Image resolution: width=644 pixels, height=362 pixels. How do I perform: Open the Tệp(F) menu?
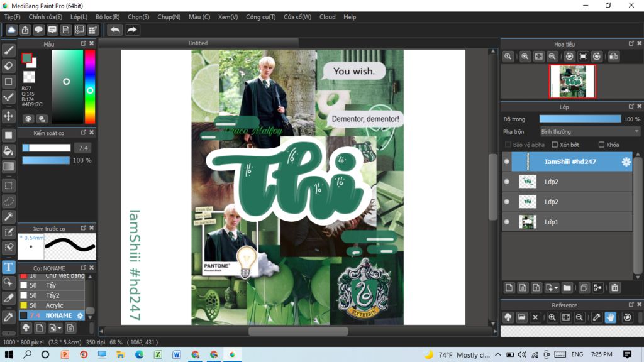pos(12,17)
